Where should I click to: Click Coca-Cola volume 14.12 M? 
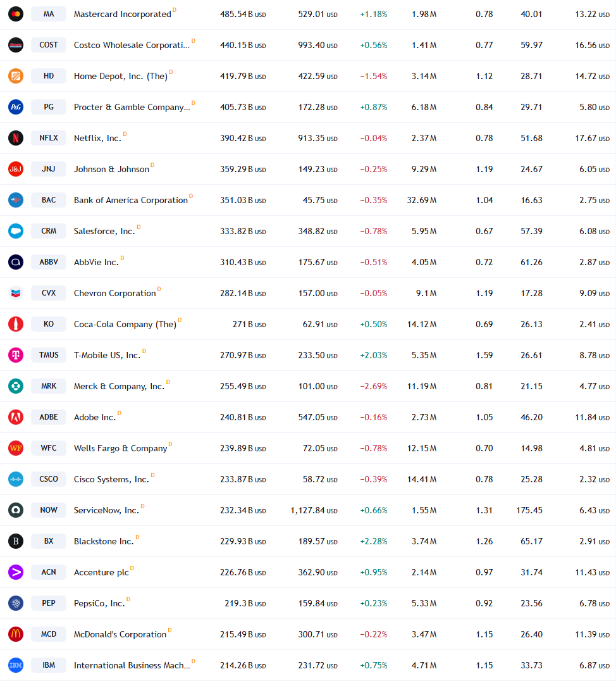point(422,325)
